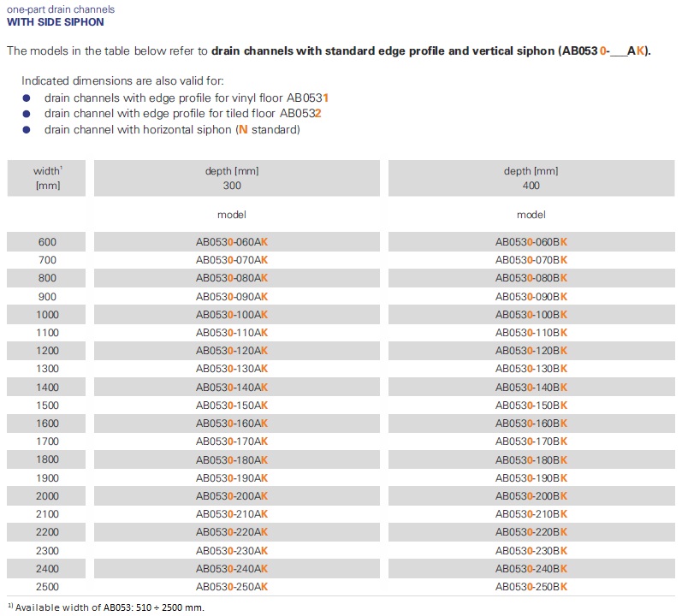Select the vinyl floor AB0531 bullet line
682x616 pixels.
click(187, 98)
